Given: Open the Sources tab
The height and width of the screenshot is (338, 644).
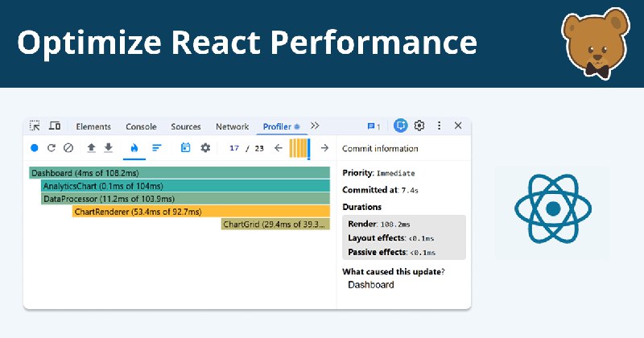Looking at the screenshot, I should coord(186,126).
